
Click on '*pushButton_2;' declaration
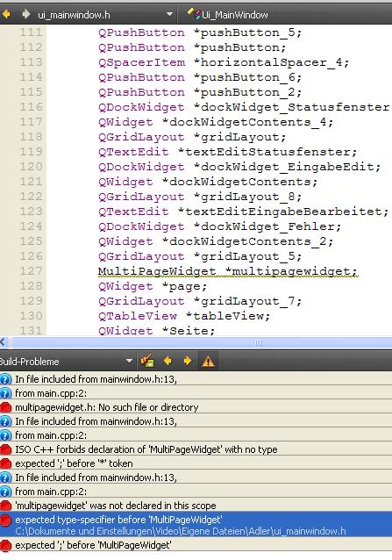tap(248, 92)
